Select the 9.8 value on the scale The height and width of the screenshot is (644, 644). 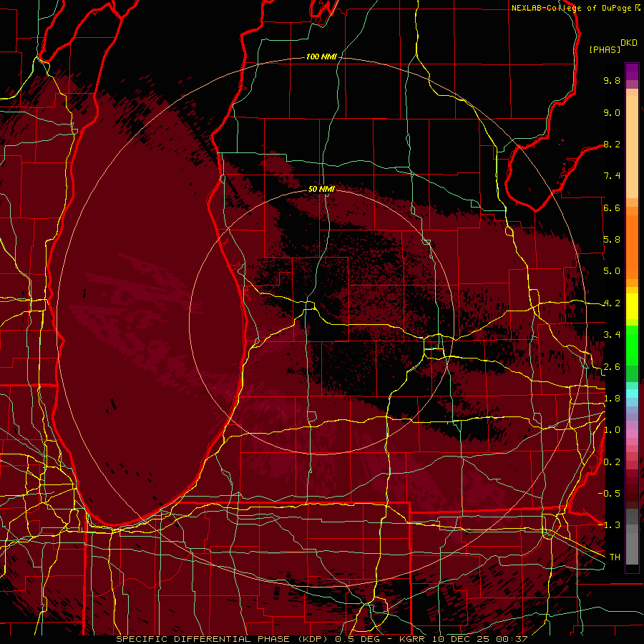click(612, 80)
